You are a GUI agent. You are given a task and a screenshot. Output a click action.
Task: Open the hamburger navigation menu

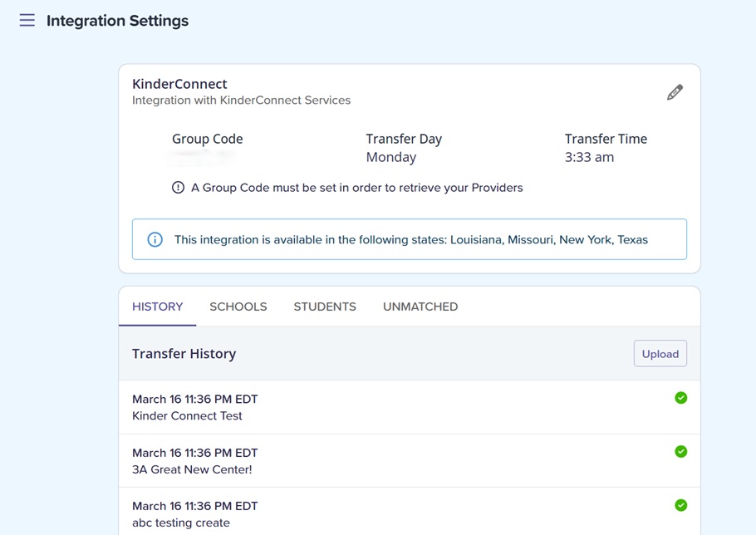click(x=27, y=20)
